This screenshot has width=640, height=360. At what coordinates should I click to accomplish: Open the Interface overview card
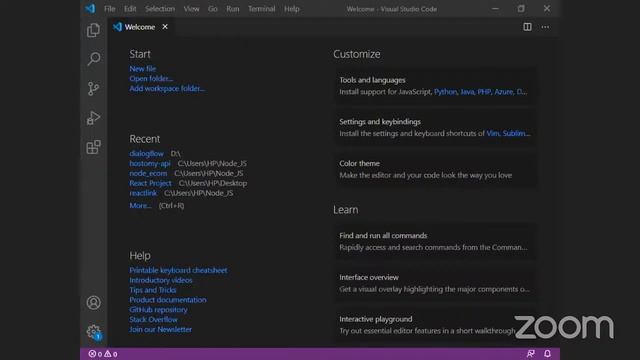click(435, 283)
